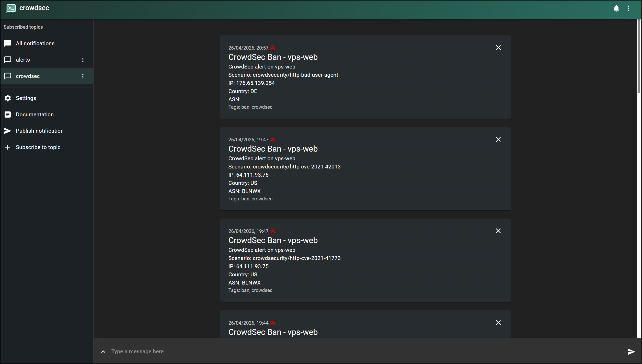Click the vertical scrollbar on the right edge
This screenshot has width=642, height=364.
(639, 56)
